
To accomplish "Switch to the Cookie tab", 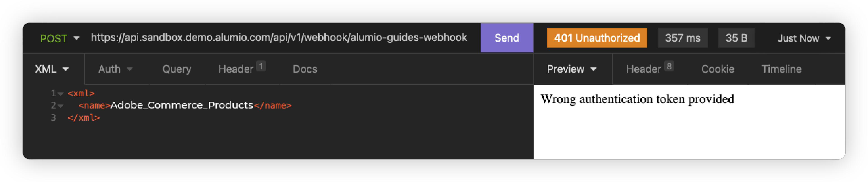I will pos(717,69).
